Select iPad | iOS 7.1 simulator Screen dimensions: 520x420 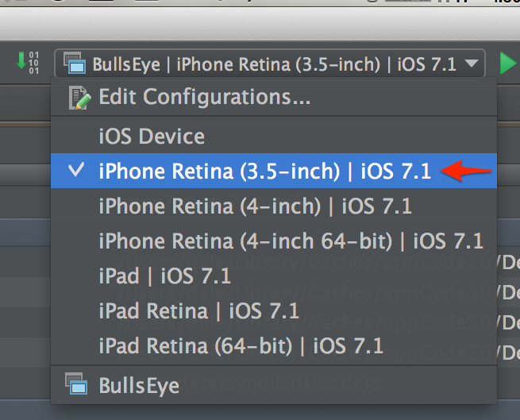tap(274, 276)
